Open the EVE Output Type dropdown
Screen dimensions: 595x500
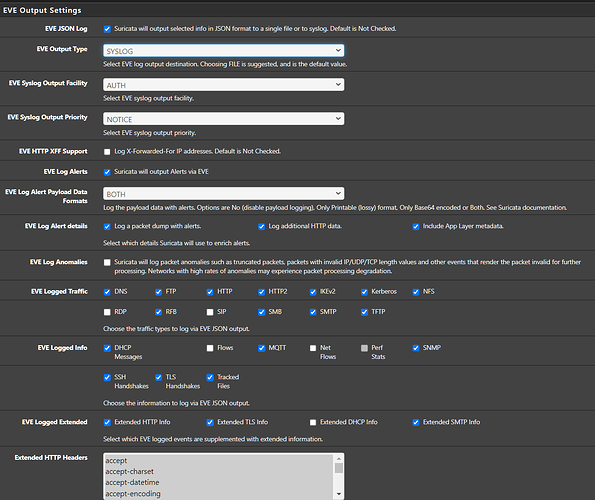pos(224,50)
